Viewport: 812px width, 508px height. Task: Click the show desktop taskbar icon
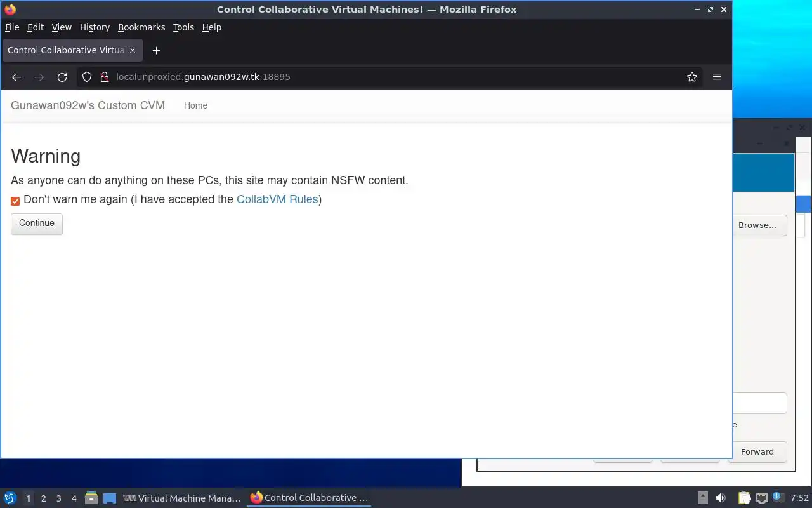[110, 498]
